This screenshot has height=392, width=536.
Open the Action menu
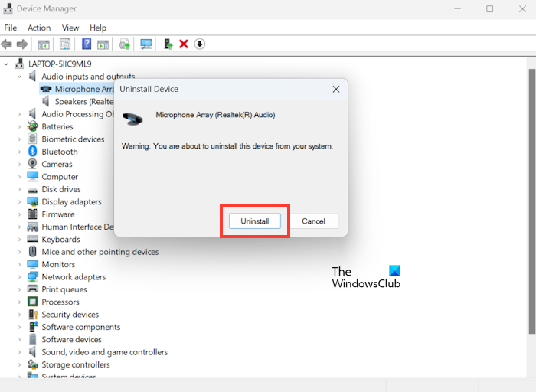coord(39,28)
